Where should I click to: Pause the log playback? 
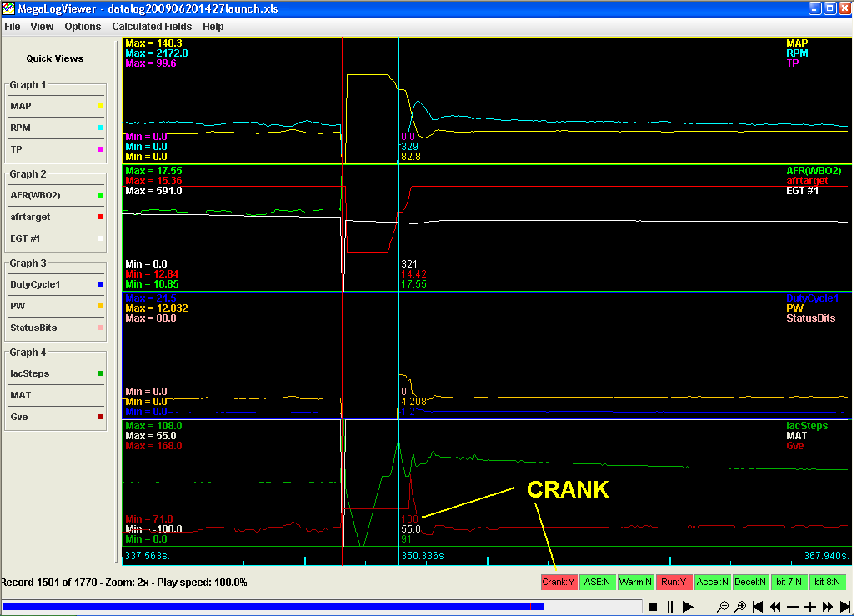670,607
